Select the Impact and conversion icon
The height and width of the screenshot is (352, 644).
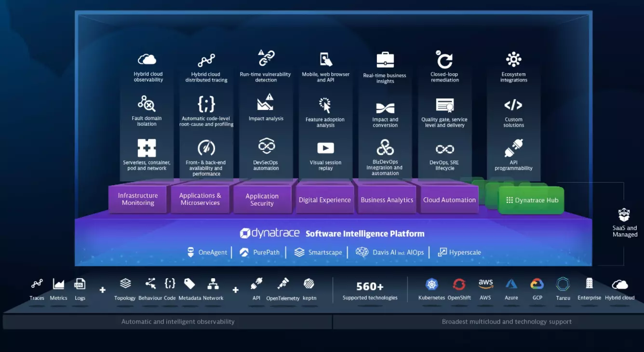385,108
